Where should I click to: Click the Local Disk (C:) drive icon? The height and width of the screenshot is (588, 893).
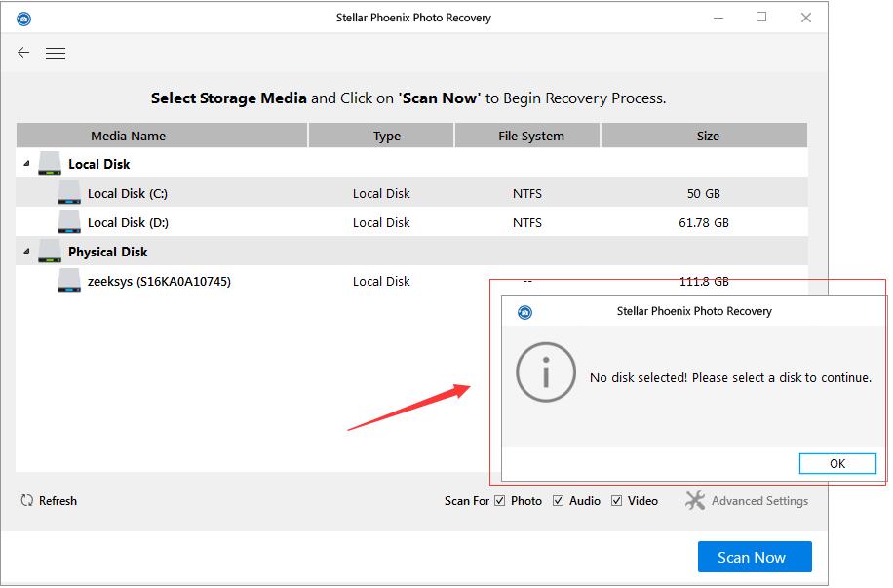click(x=69, y=193)
